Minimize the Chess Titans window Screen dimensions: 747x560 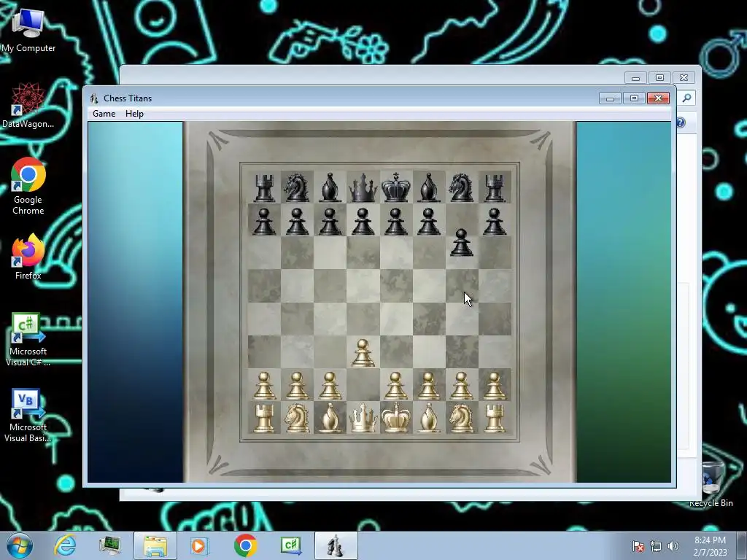pos(611,98)
